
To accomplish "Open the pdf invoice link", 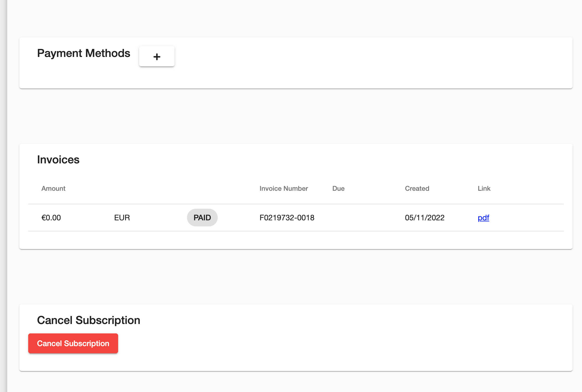I will (x=483, y=218).
